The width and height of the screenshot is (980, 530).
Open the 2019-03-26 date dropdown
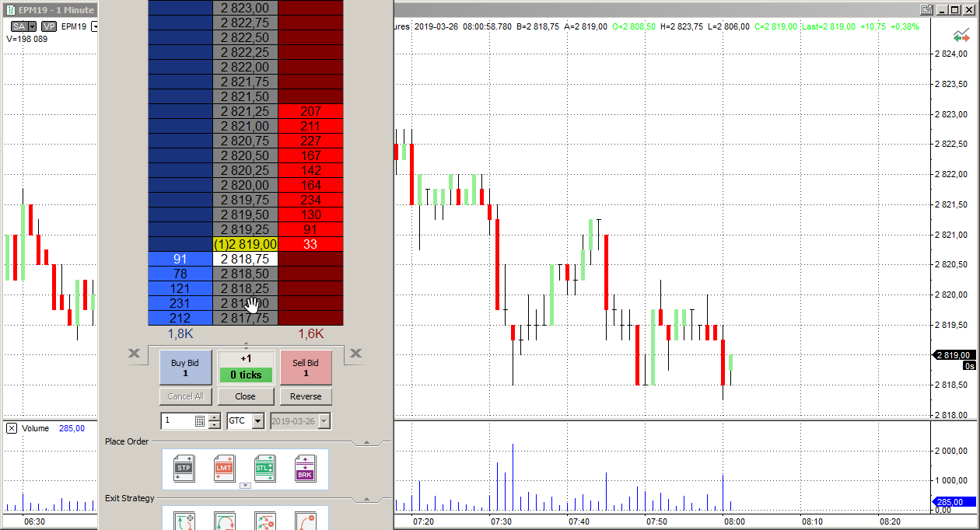coord(324,420)
